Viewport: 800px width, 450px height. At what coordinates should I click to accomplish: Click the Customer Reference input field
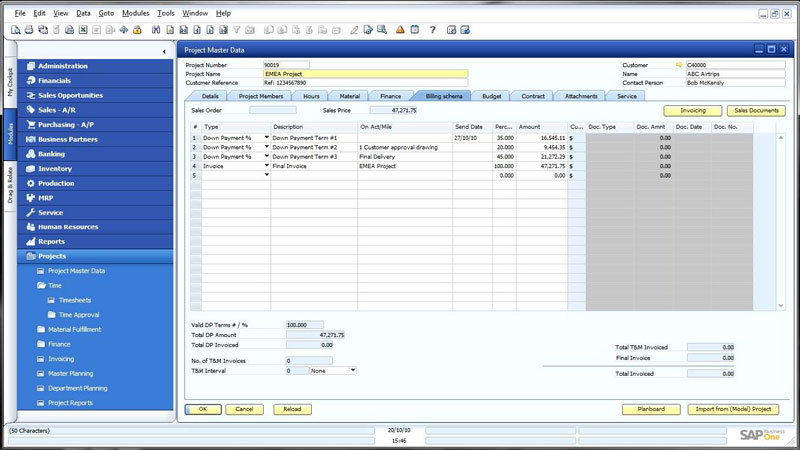click(365, 83)
